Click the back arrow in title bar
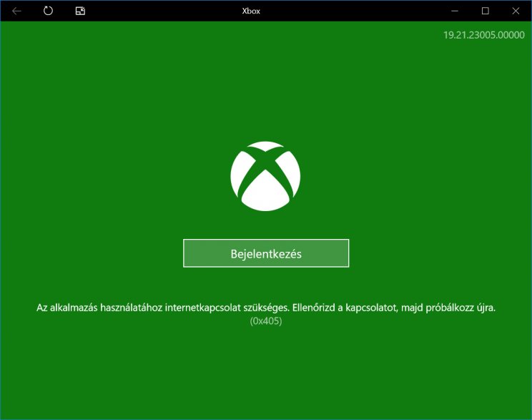The width and height of the screenshot is (532, 420). click(x=16, y=11)
